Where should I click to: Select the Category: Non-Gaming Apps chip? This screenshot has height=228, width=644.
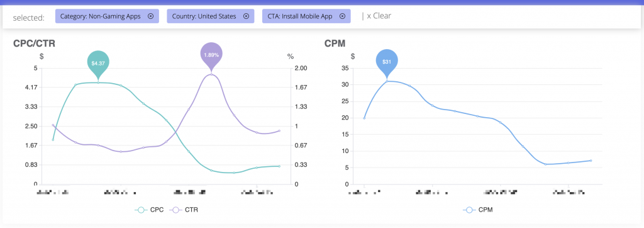point(100,16)
